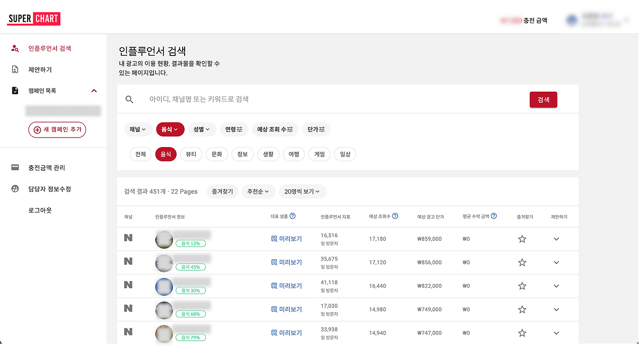The image size is (644, 347).
Task: Open the 성별 filter dropdown
Action: [x=202, y=129]
